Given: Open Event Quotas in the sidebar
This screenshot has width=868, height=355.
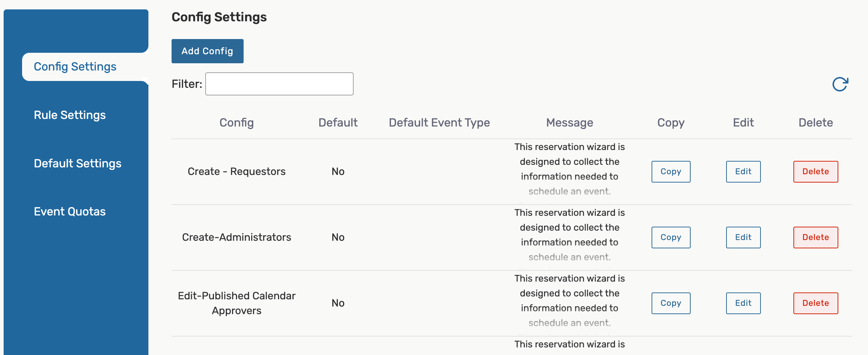Looking at the screenshot, I should pos(70,211).
